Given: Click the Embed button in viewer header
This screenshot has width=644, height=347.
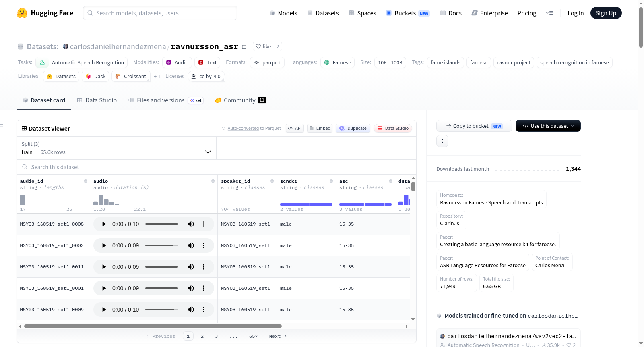Looking at the screenshot, I should tap(320, 128).
